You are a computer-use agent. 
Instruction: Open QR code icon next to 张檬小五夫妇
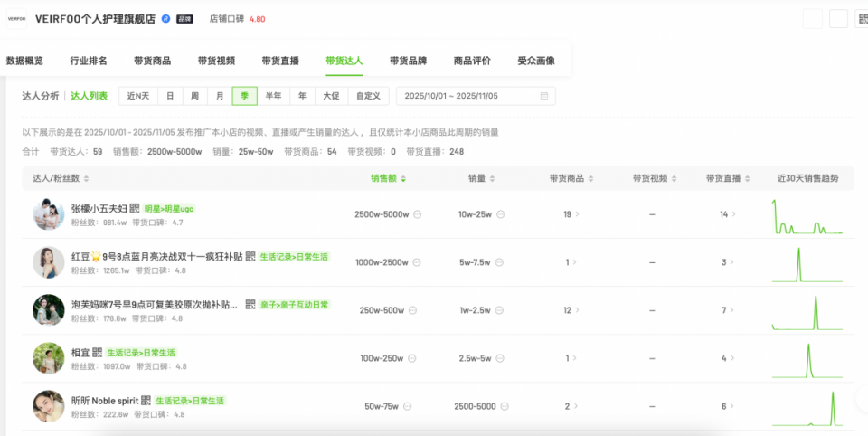coord(135,209)
